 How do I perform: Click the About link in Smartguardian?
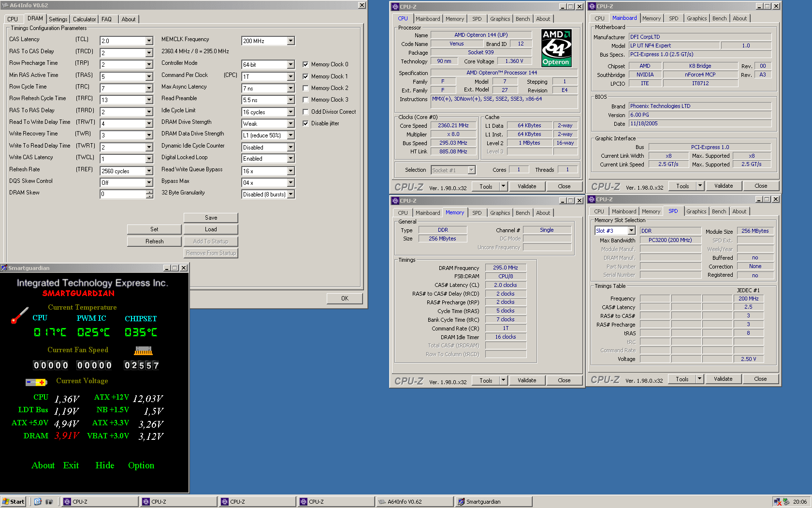point(43,465)
